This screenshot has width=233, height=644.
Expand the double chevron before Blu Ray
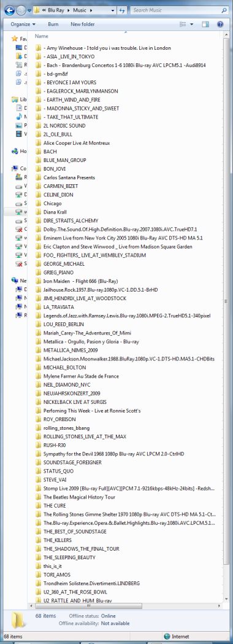[44, 10]
